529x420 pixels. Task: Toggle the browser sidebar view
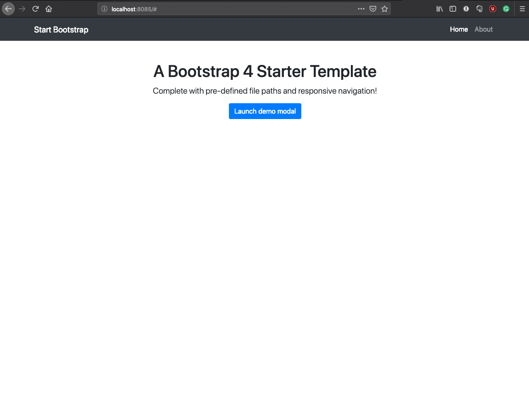453,9
